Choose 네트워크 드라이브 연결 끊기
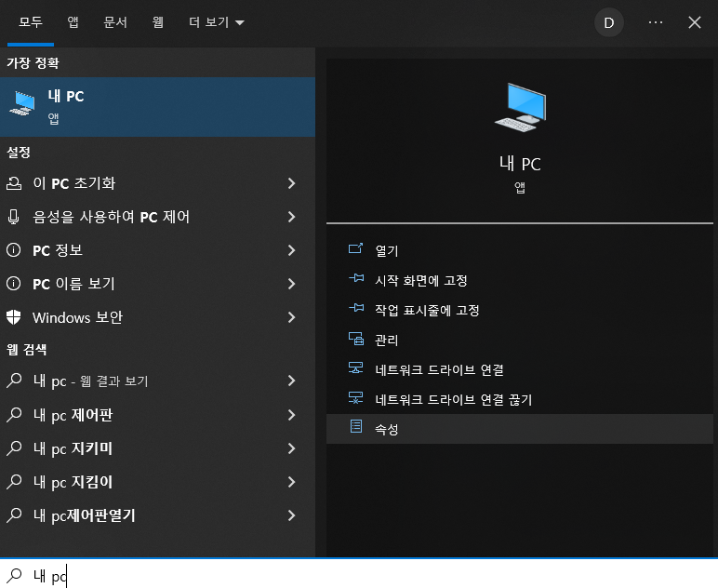Screen dimensions: 718x588 click(520, 399)
